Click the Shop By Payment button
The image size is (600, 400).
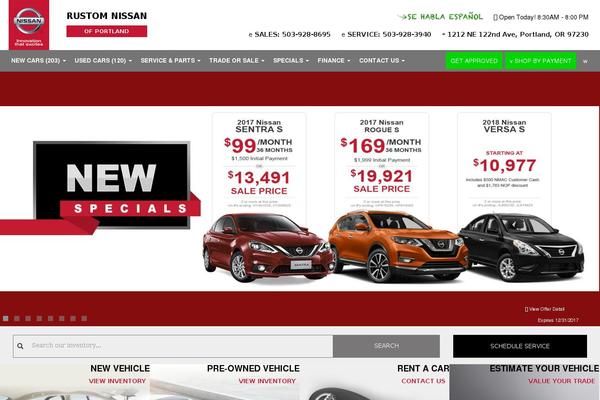(540, 61)
